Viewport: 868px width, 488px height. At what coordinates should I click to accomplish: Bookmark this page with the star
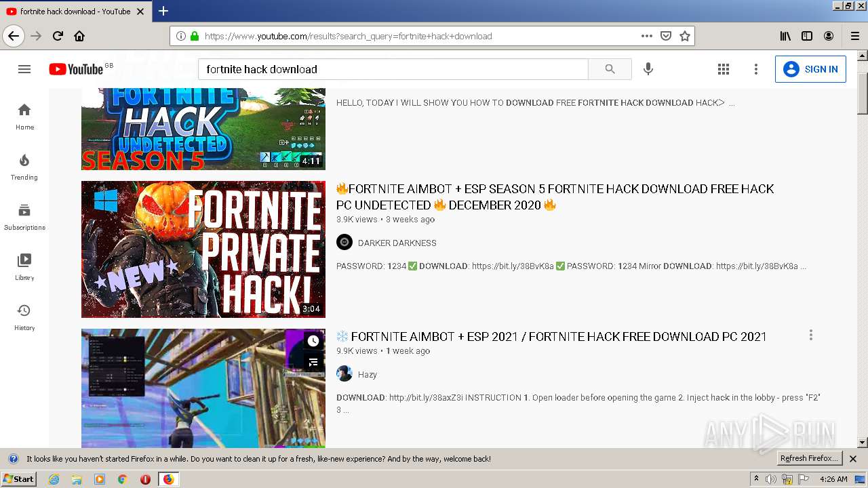(685, 36)
